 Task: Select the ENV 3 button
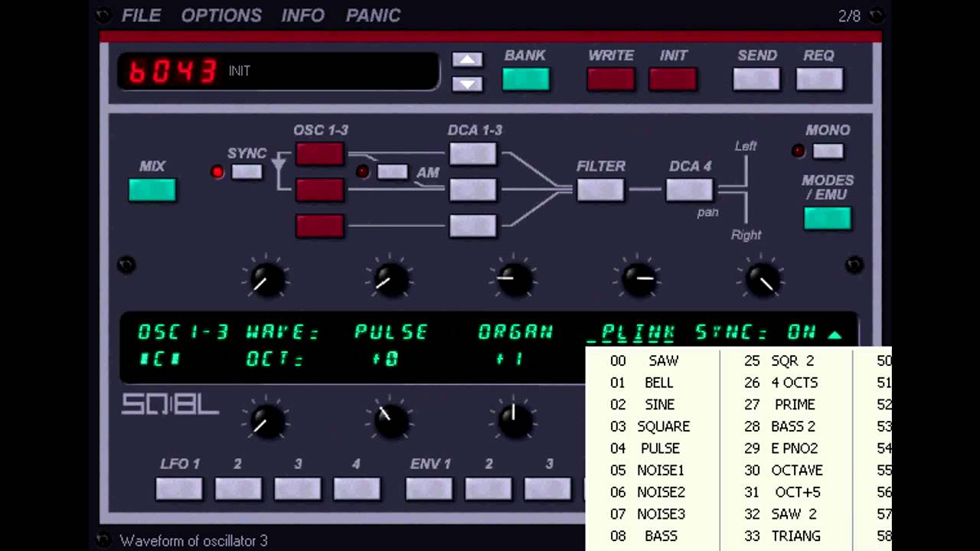point(548,489)
